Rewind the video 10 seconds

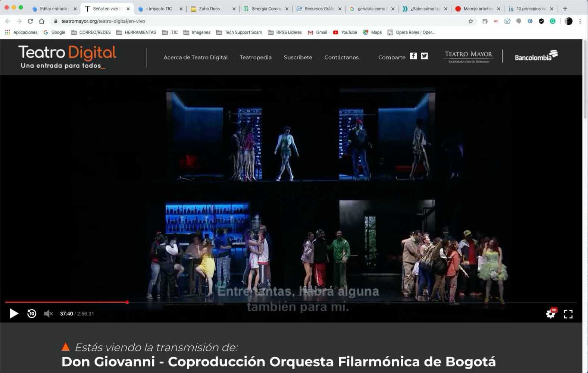32,314
